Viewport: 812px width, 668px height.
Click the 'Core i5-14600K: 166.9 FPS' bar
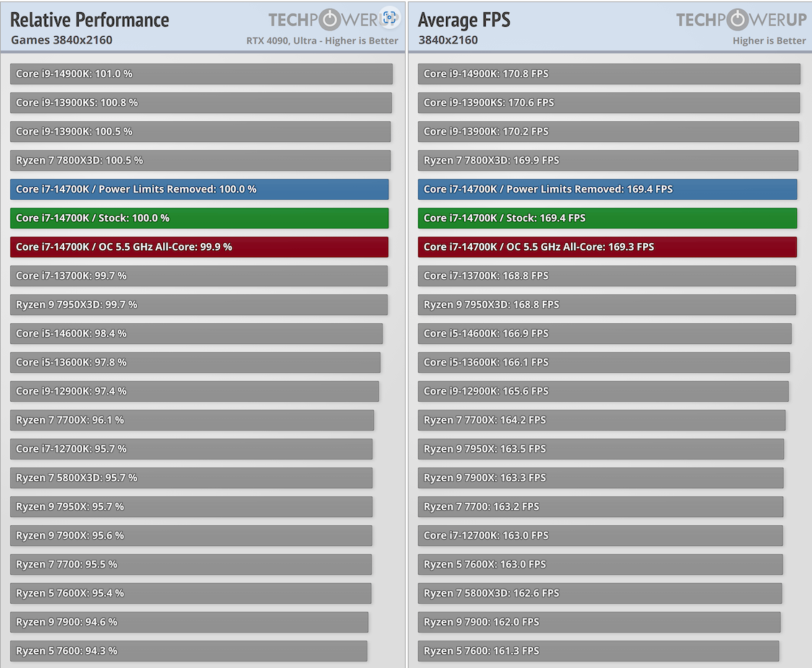[605, 334]
